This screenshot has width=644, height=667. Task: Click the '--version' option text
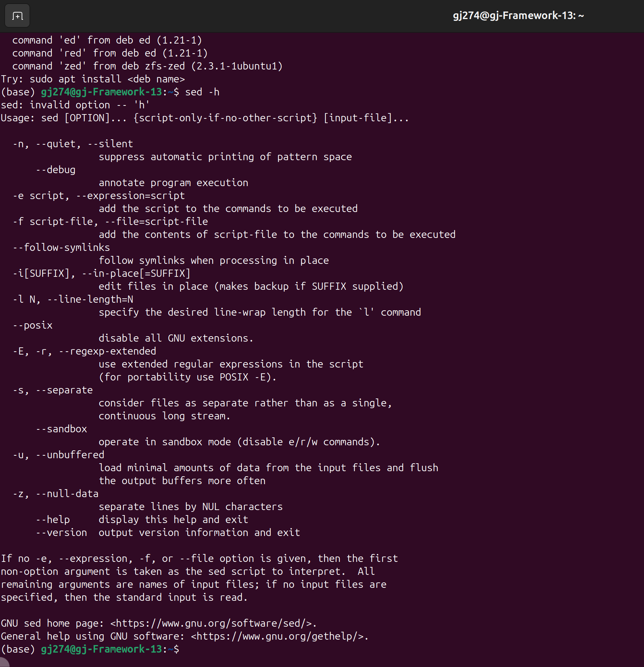[61, 532]
